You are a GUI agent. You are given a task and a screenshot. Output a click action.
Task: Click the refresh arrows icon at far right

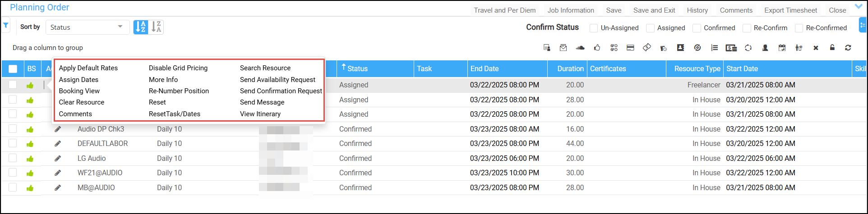point(848,48)
